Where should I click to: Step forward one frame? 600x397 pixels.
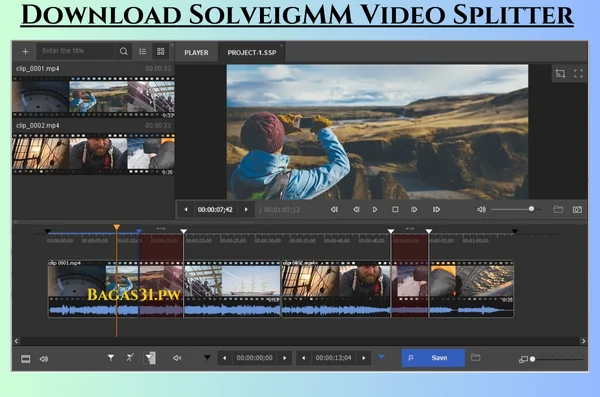[x=414, y=209]
